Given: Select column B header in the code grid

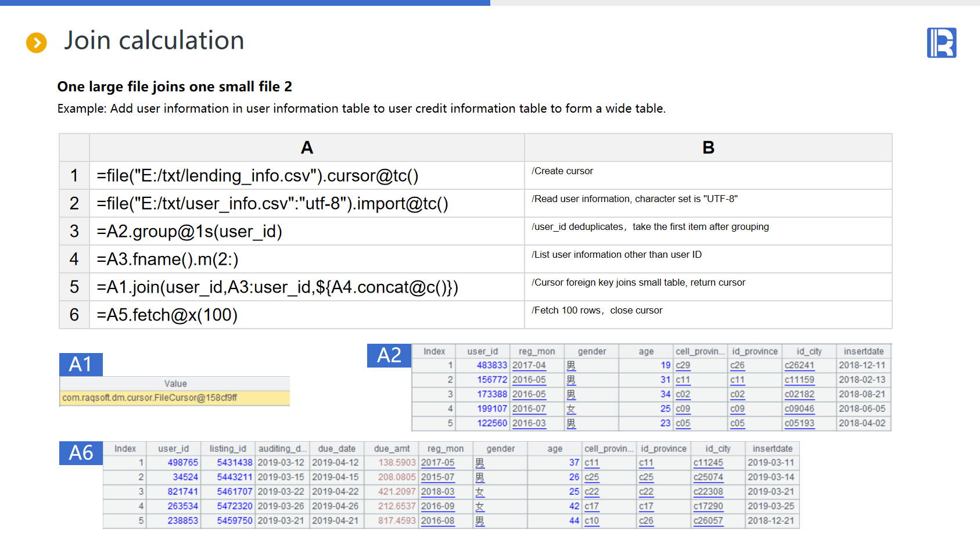Looking at the screenshot, I should pos(708,147).
